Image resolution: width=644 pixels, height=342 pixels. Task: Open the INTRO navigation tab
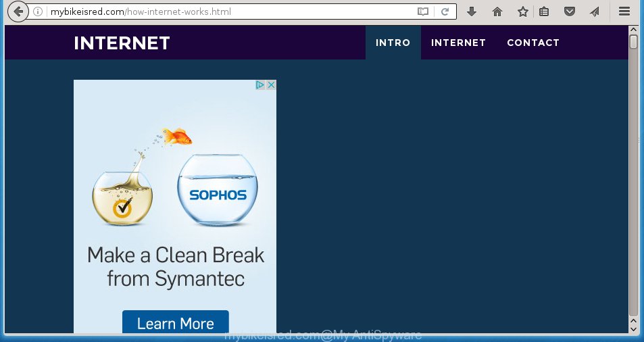393,43
